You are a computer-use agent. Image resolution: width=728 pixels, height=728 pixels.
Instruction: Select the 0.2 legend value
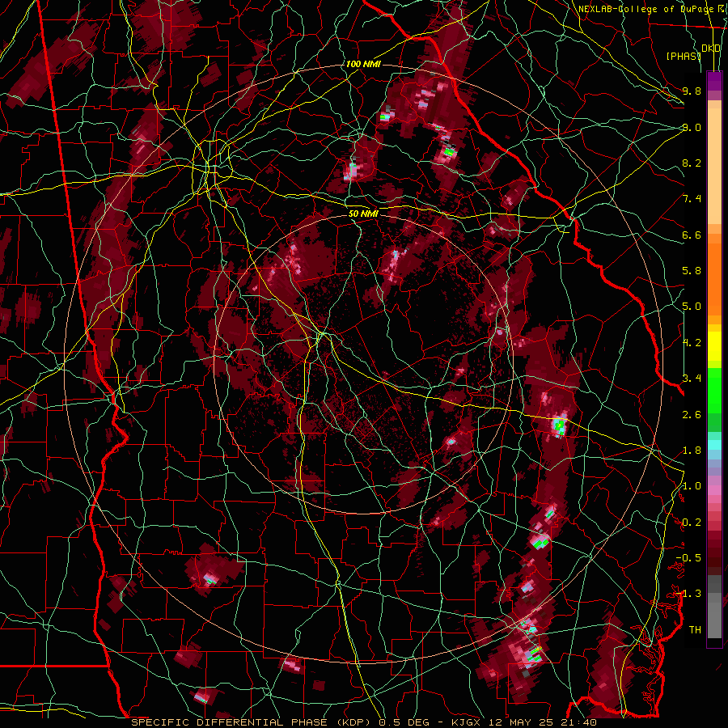point(692,523)
